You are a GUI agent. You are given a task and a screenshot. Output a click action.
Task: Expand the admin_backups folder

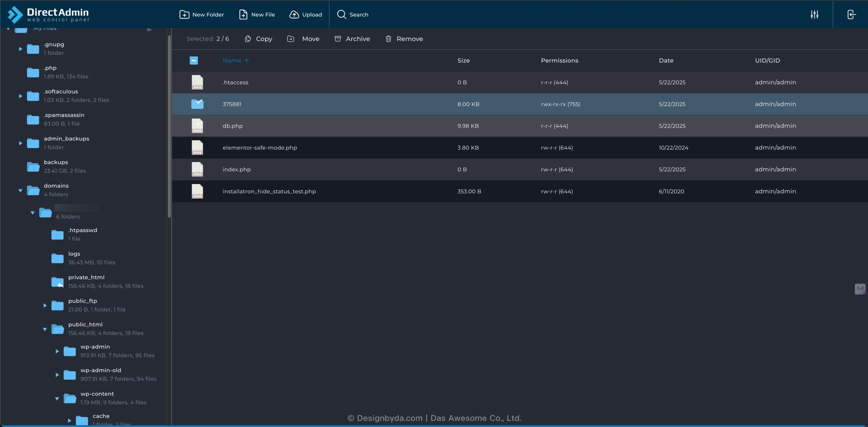click(20, 143)
